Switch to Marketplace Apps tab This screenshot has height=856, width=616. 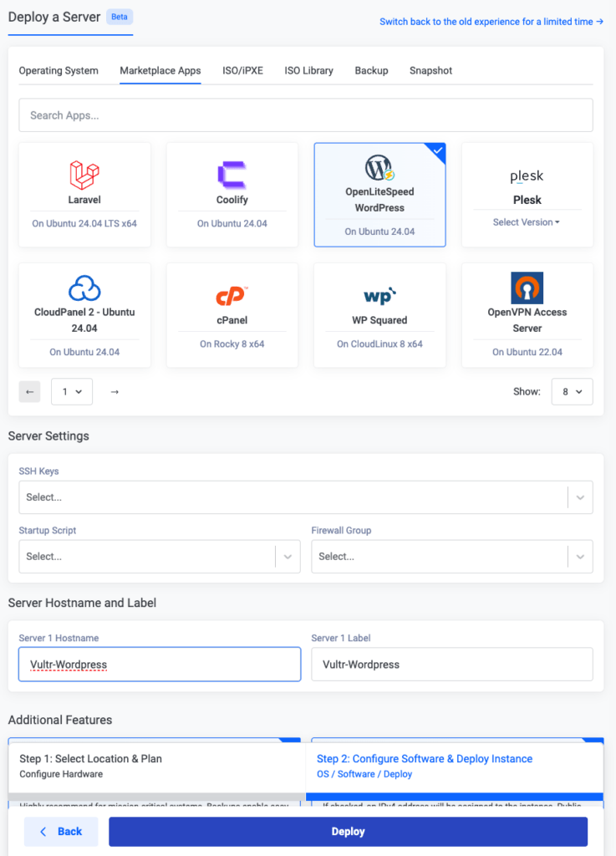160,70
